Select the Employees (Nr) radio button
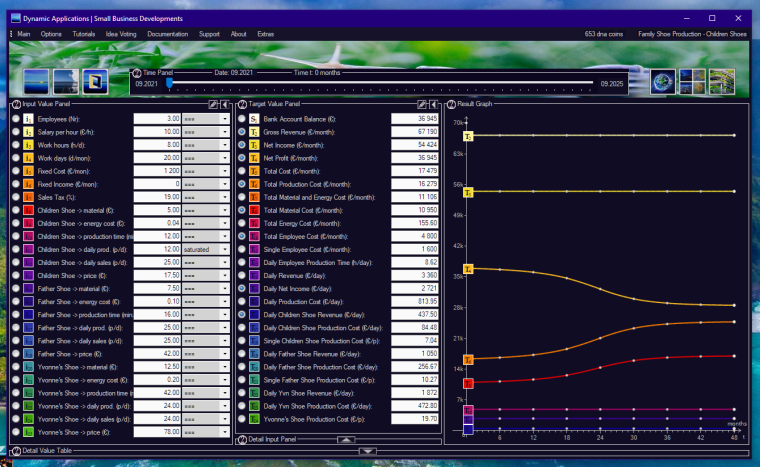Screen dimensions: 760x467 coord(15,118)
